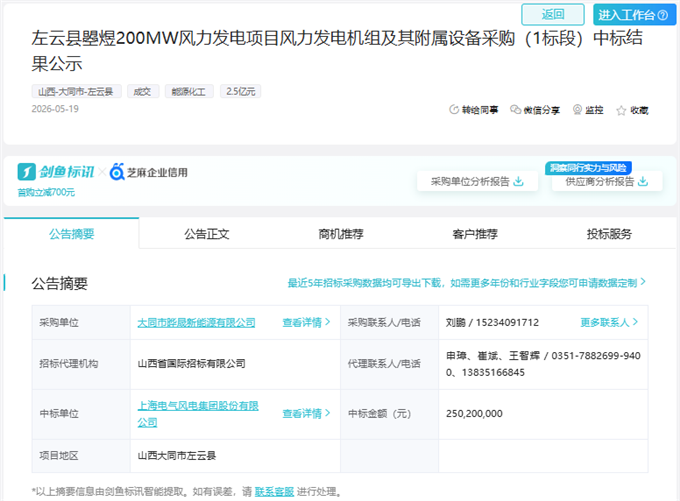Click the 返回 button
Viewport: 680px width, 501px height.
click(552, 14)
